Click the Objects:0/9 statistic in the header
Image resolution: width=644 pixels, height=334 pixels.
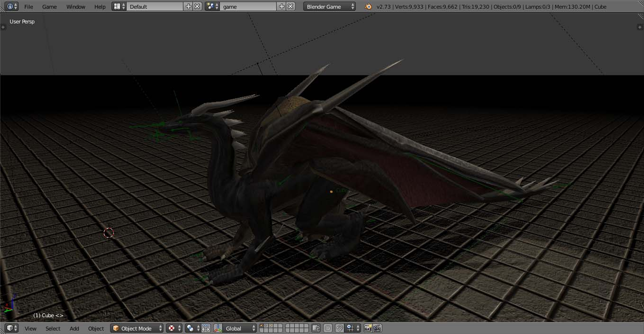tap(507, 7)
